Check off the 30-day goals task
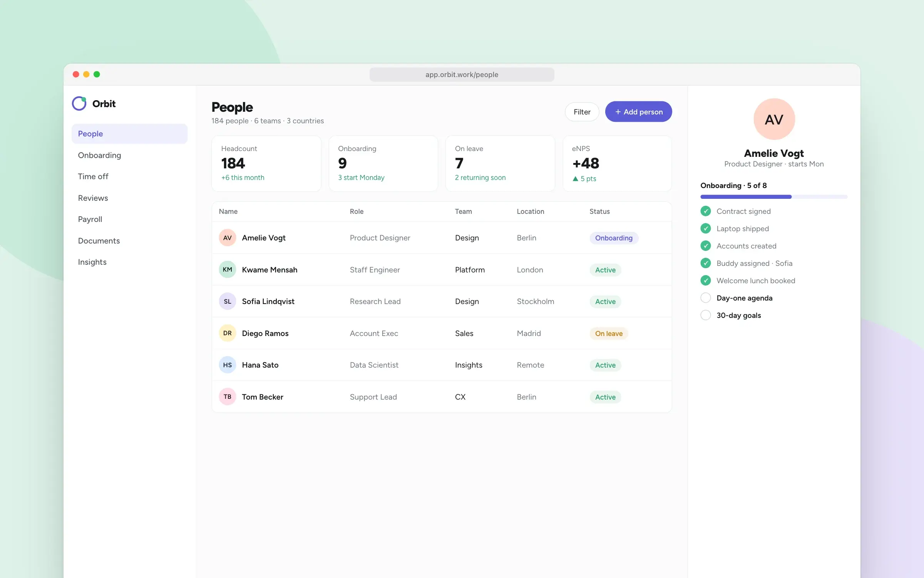The image size is (924, 578). 706,315
